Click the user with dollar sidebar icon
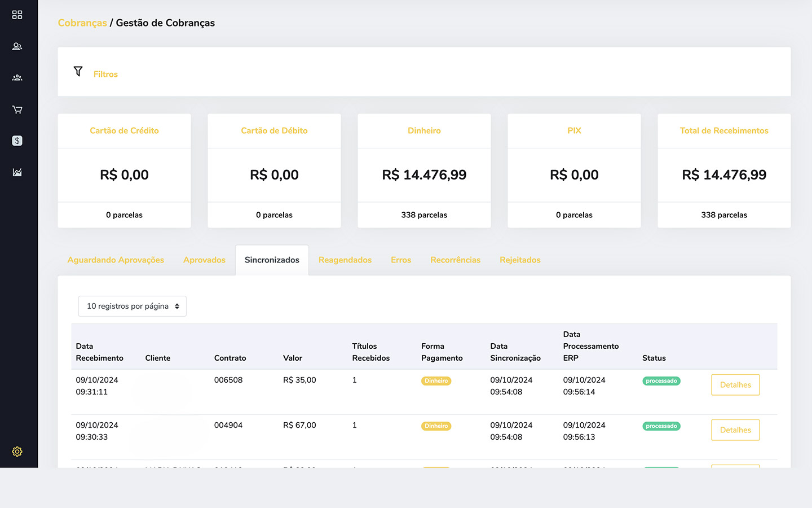 coord(17,46)
